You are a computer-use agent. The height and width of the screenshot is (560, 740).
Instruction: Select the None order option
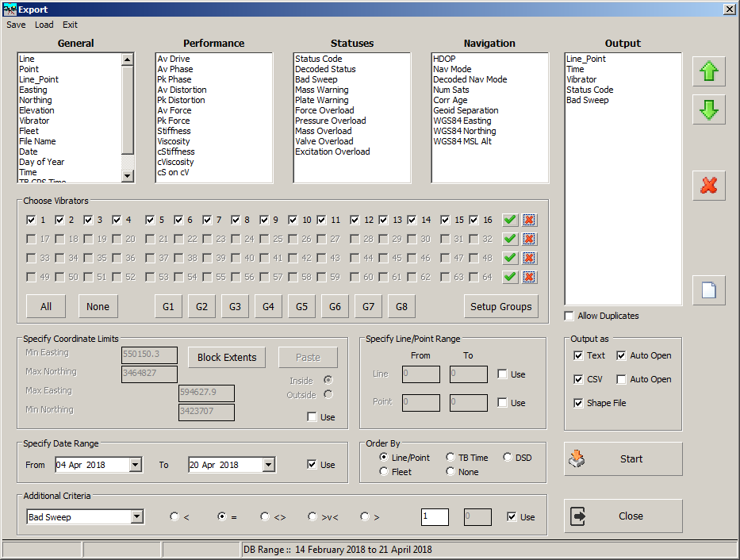(x=451, y=471)
